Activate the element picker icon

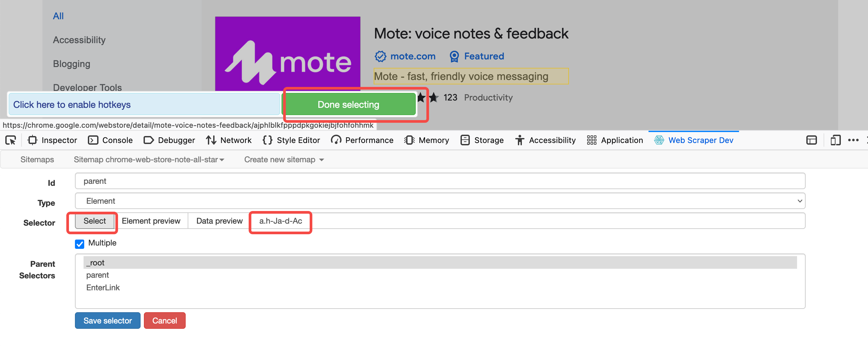pos(11,140)
